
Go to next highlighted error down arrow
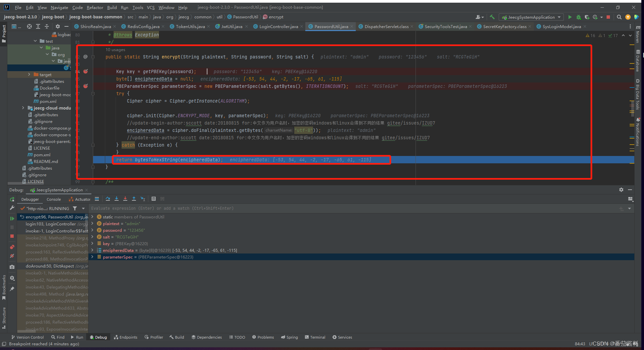click(630, 35)
